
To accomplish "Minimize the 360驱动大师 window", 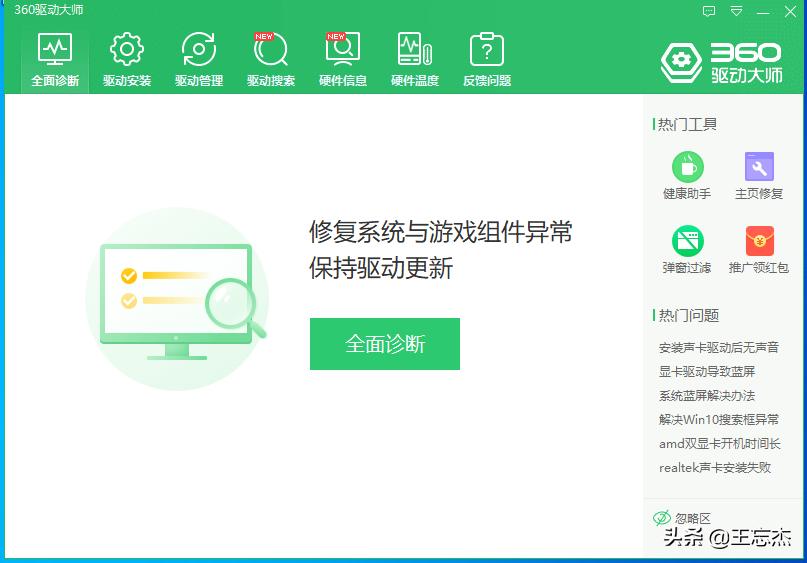I will point(763,12).
